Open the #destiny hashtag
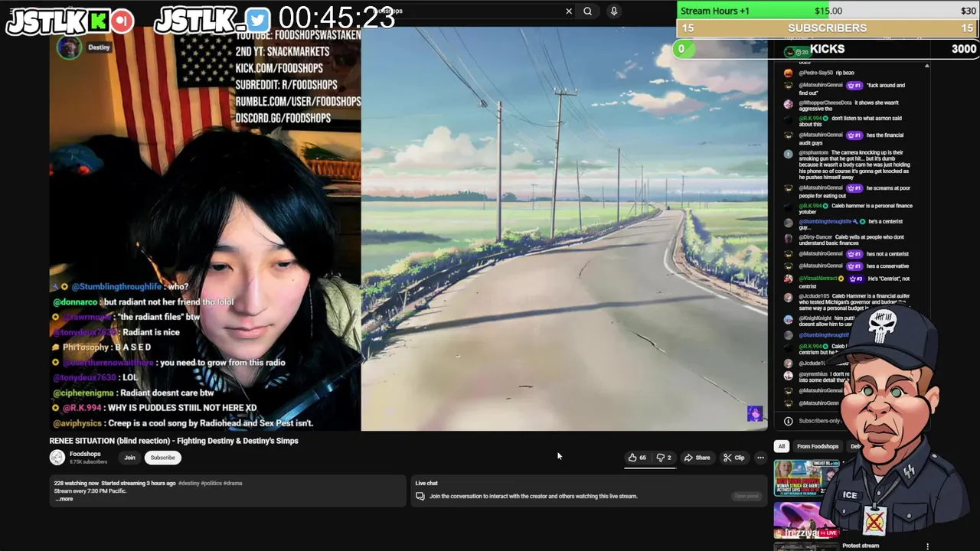Screen dimensions: 980x551 coord(189,484)
